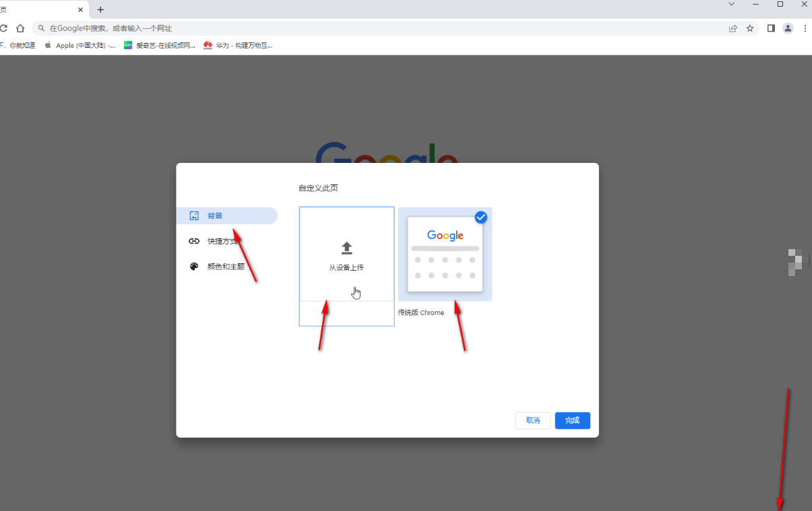The width and height of the screenshot is (812, 511).
Task: Open the tab search dropdown arrow
Action: point(732,4)
